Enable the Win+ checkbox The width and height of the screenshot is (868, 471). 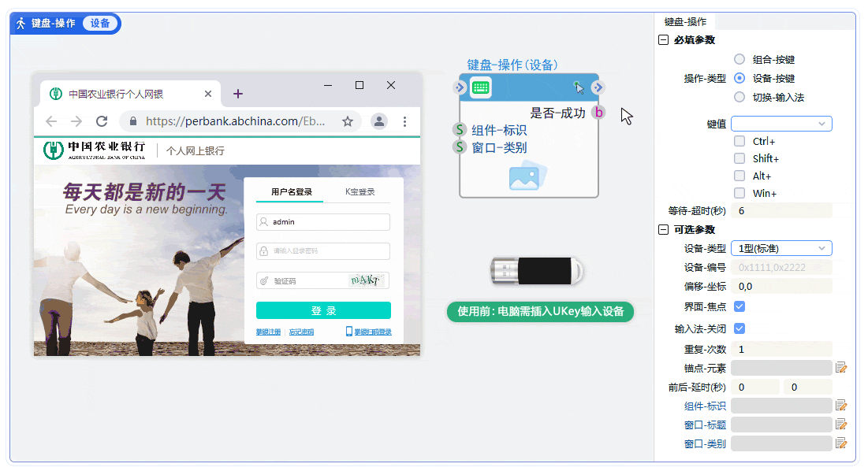(739, 193)
